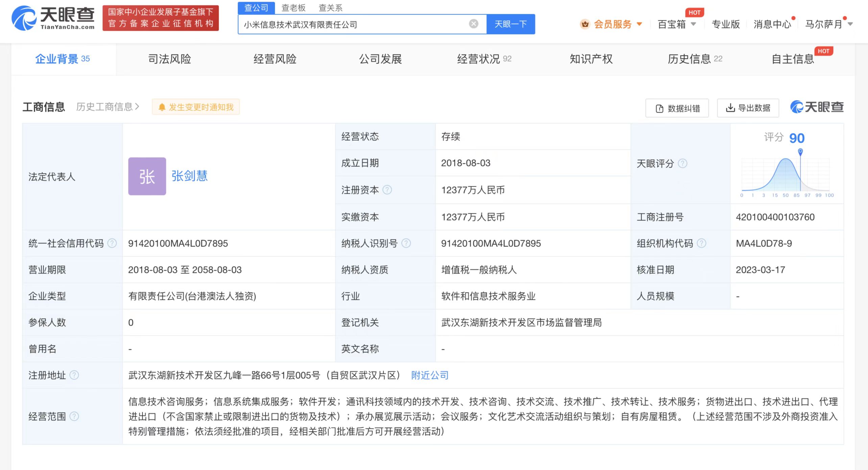Click the 组织机构代码 value MA4L0D78-9

point(764,243)
